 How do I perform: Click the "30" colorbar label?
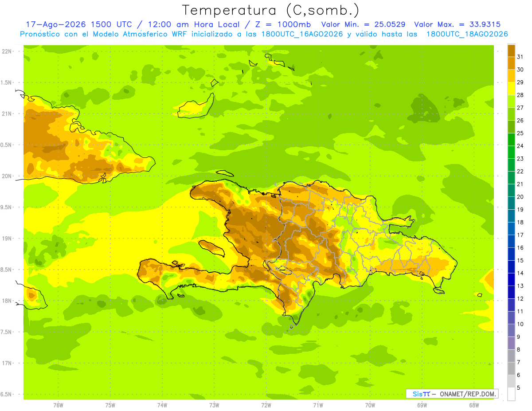(x=520, y=70)
